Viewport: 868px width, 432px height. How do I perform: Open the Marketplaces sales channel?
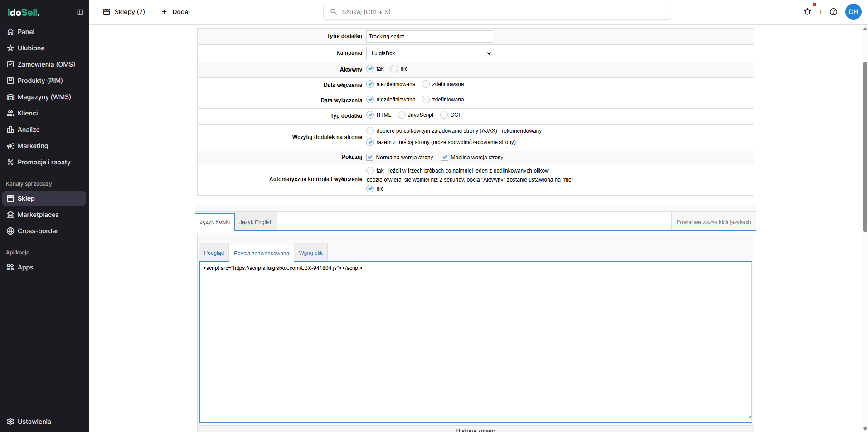pos(38,214)
